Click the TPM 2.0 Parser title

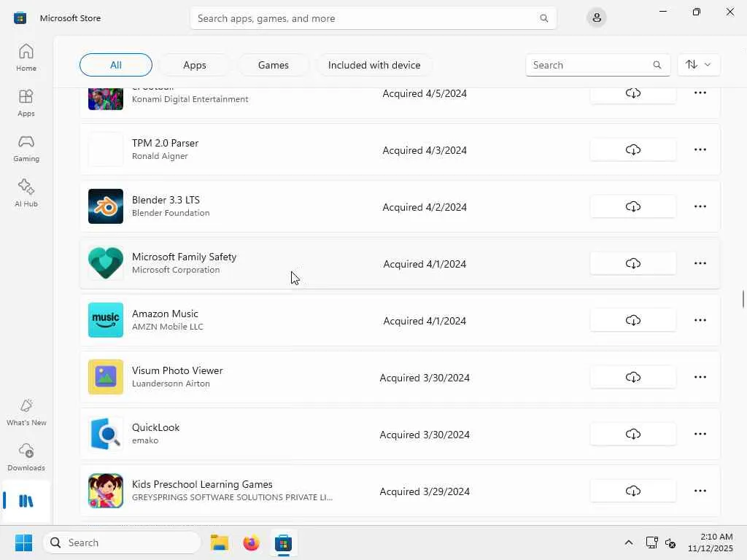[165, 143]
